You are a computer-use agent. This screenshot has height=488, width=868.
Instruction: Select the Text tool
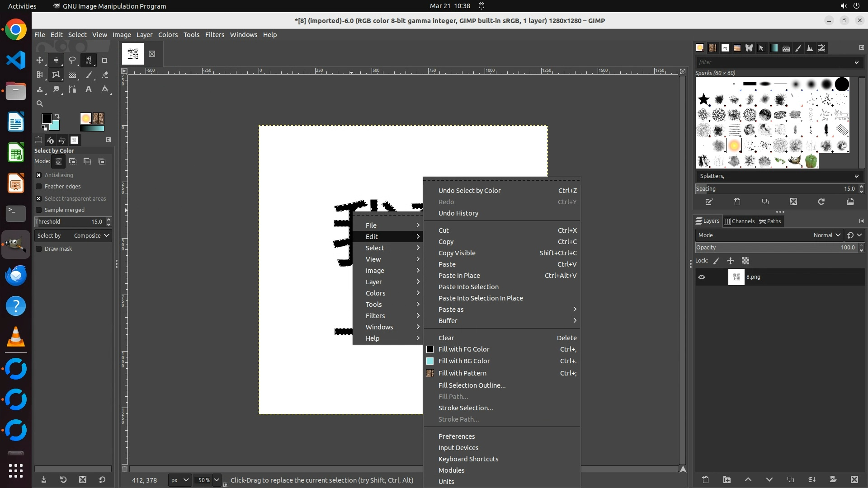point(89,89)
